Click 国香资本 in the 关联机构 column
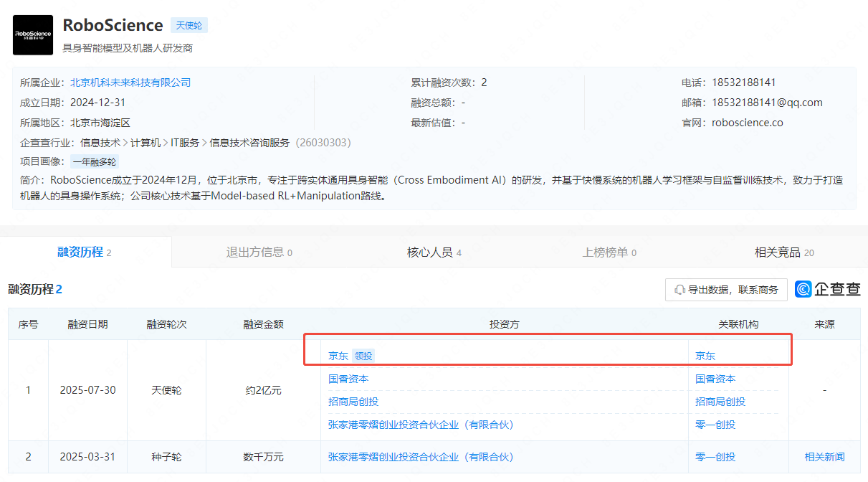The width and height of the screenshot is (868, 482). point(715,379)
